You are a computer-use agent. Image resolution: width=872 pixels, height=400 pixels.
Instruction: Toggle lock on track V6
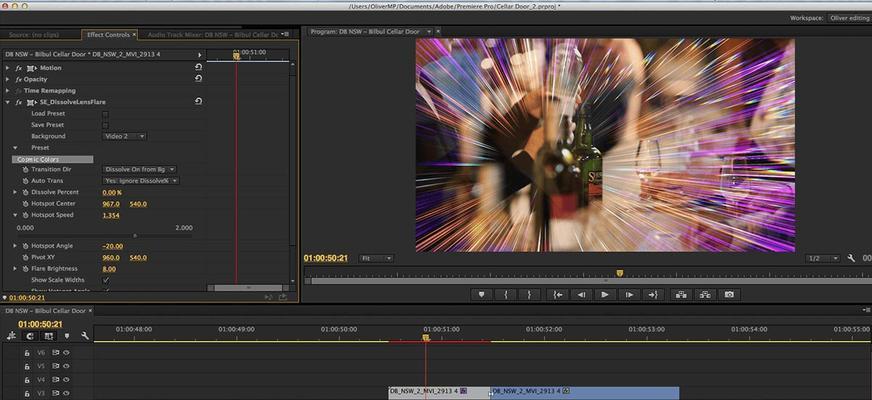(26, 353)
